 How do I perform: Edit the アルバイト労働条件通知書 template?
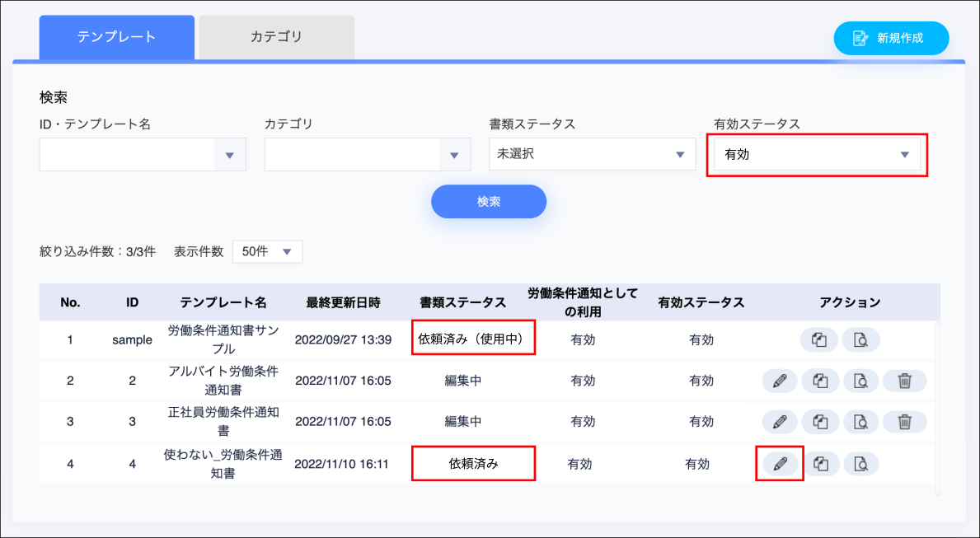(780, 381)
